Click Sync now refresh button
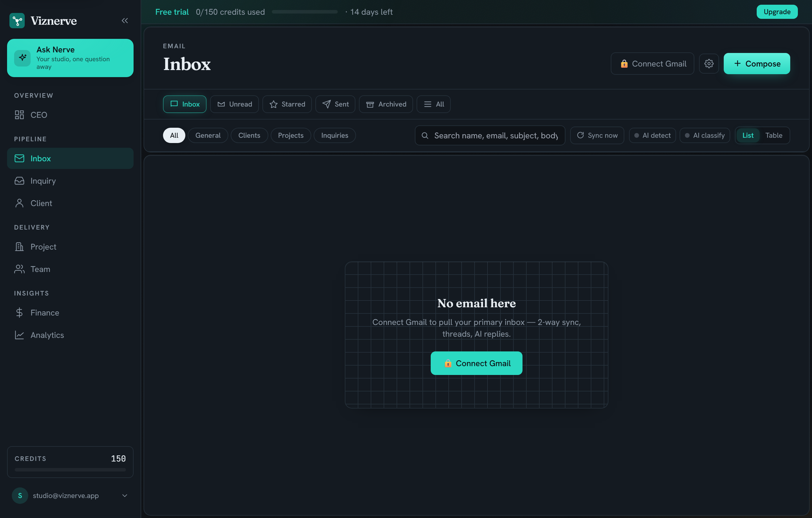812x518 pixels. (x=597, y=136)
